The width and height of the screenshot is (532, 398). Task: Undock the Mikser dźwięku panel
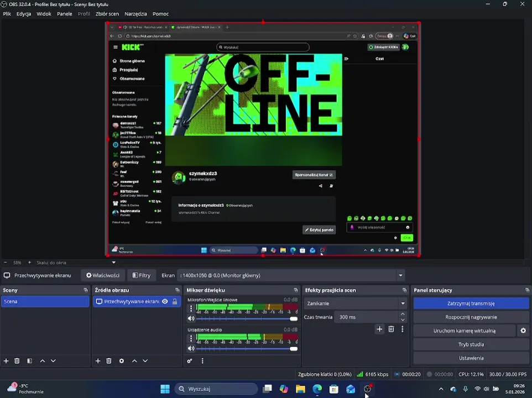coord(296,290)
